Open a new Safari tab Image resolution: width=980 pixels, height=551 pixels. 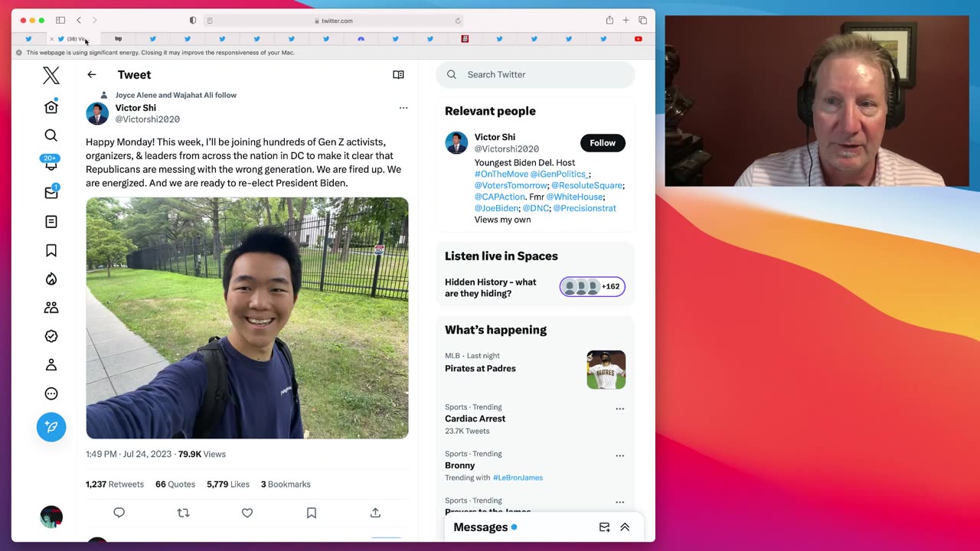pyautogui.click(x=626, y=20)
